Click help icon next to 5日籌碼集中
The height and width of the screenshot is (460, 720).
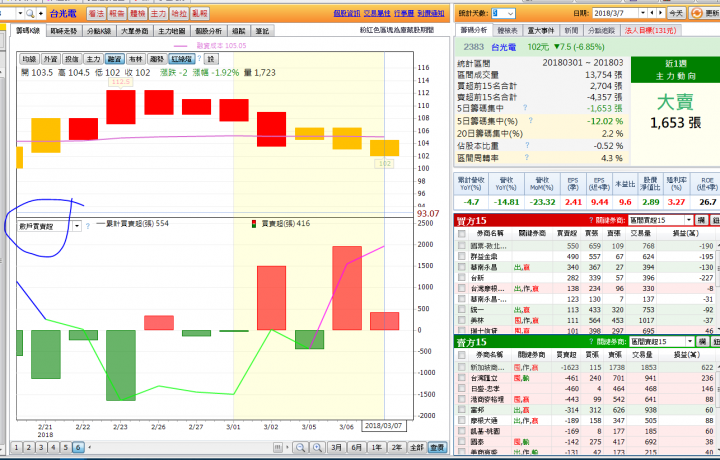pyautogui.click(x=525, y=107)
